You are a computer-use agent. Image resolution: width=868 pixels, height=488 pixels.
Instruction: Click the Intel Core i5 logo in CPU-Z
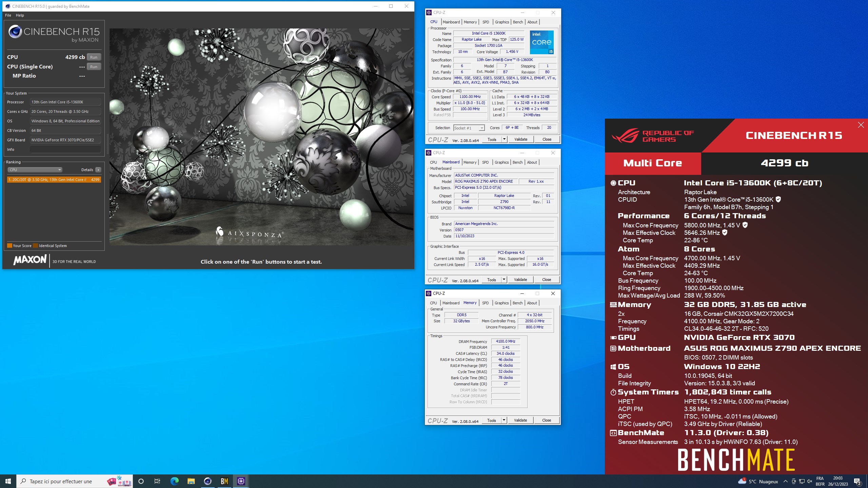(x=541, y=42)
